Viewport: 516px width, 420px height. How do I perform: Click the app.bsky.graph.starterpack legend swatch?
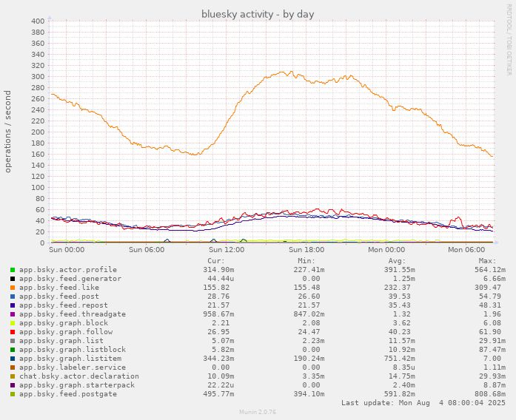[x=13, y=385]
